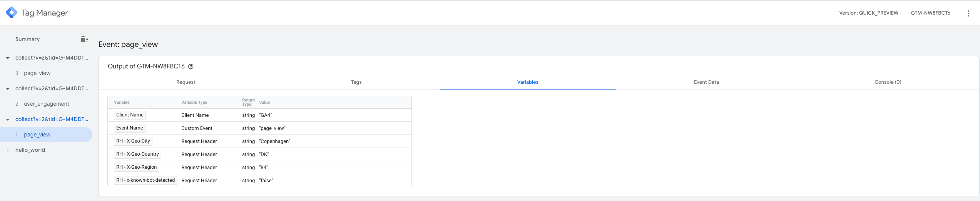This screenshot has height=201, width=980.
Task: Select the user_engagement event
Action: [46, 104]
